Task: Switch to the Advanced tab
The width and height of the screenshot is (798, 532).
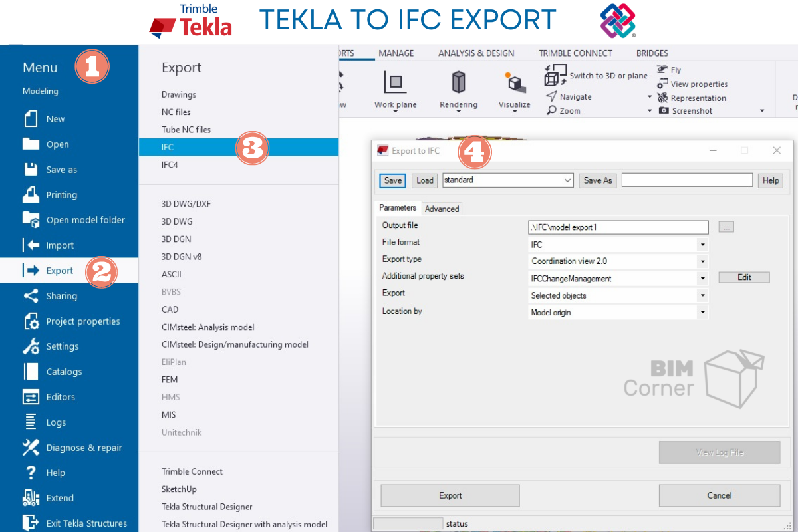Action: click(x=442, y=209)
